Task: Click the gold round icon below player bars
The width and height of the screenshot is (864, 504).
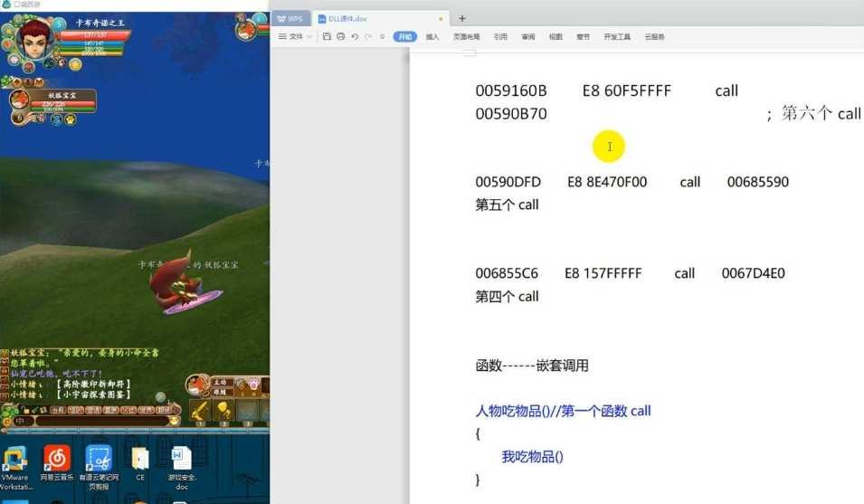Action: tap(75, 64)
